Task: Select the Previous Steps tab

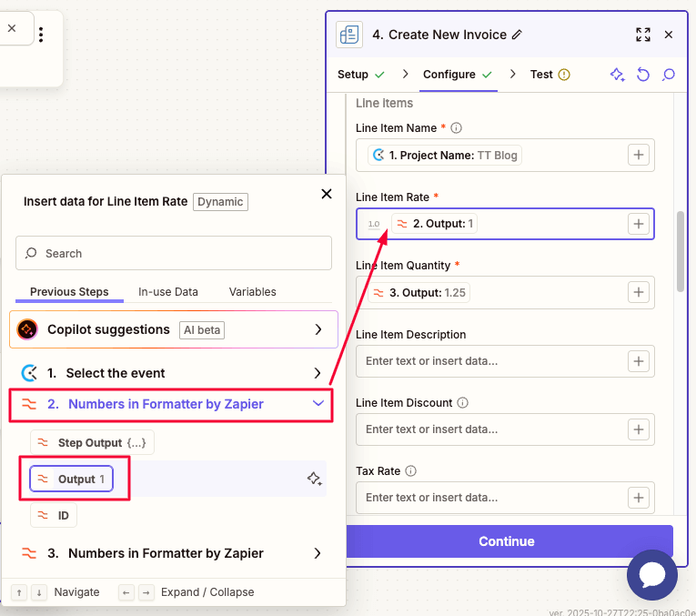Action: point(69,292)
